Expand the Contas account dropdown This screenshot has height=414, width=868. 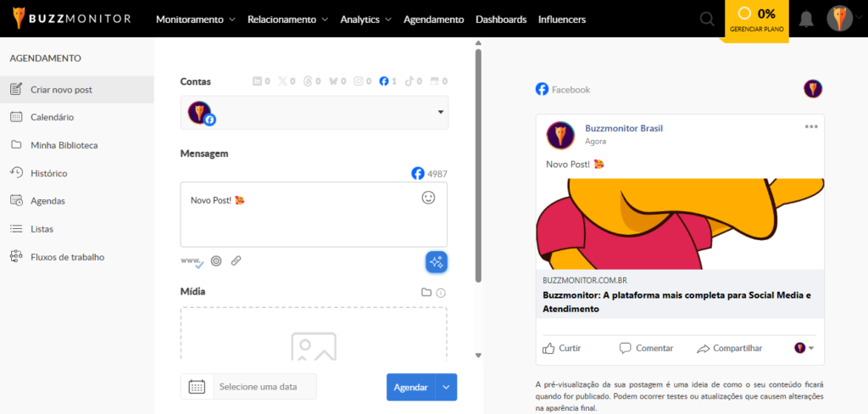pyautogui.click(x=314, y=113)
